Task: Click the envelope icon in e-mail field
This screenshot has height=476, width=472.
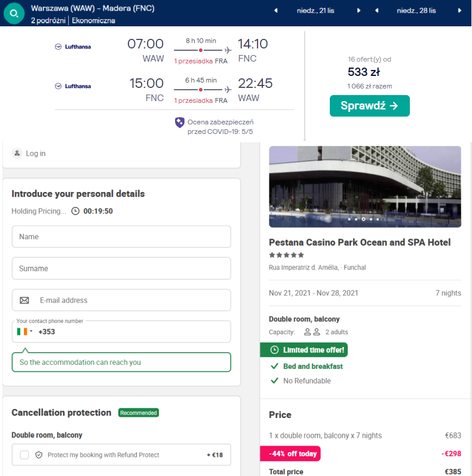Action: coord(24,300)
